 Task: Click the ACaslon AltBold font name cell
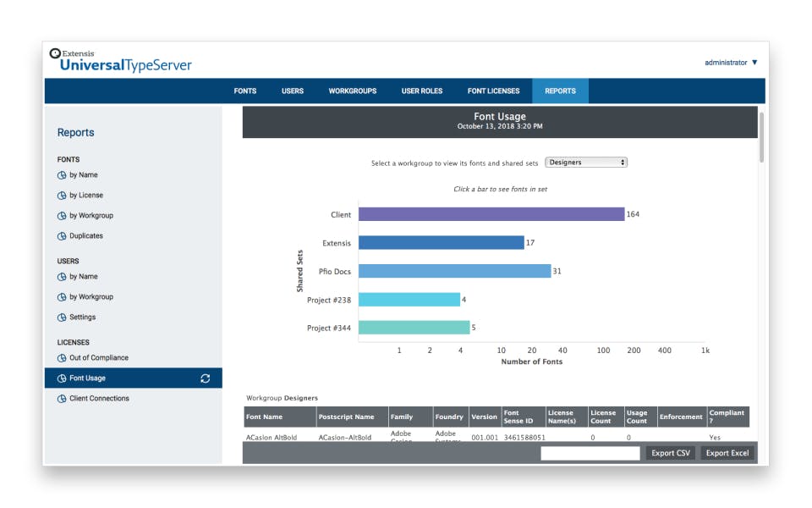(x=272, y=438)
